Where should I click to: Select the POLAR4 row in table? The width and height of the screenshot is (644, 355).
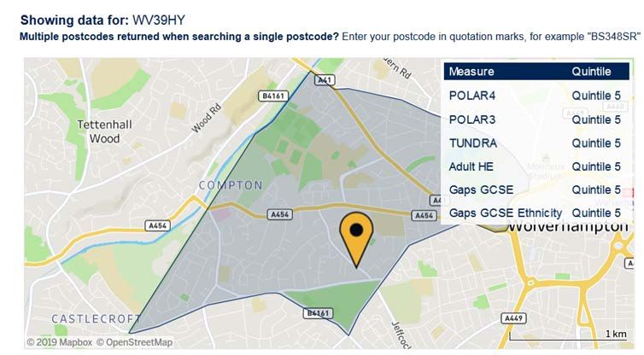click(x=536, y=96)
